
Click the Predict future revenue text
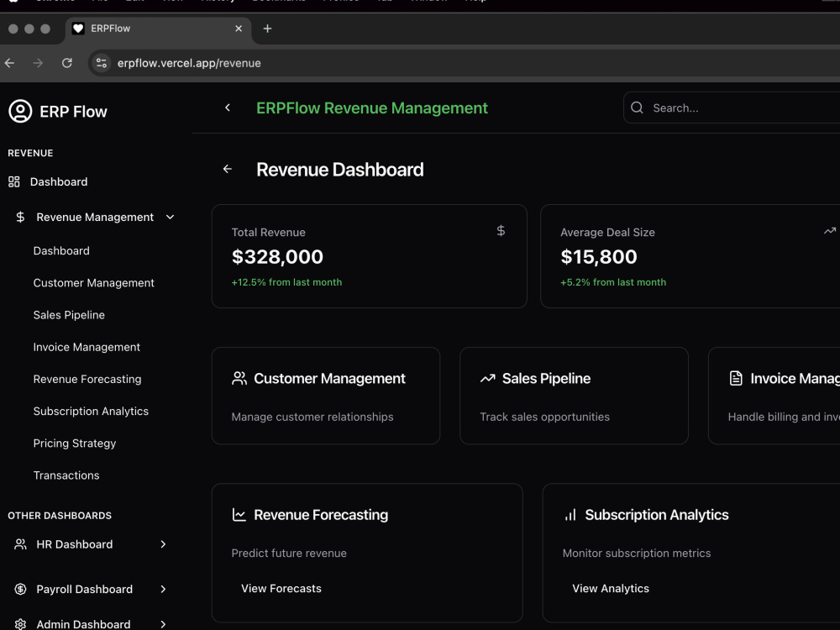point(289,554)
